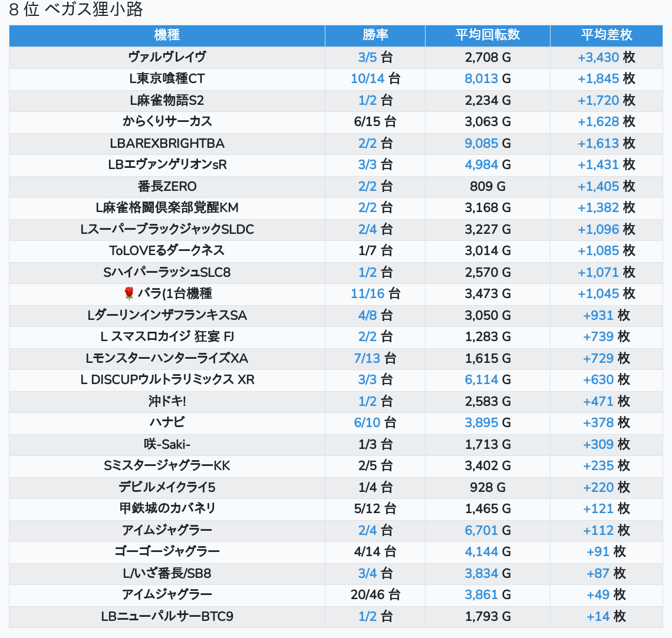The height and width of the screenshot is (638, 672).
Task: Click the 5/12 台 win rate cell
Action: click(375, 509)
